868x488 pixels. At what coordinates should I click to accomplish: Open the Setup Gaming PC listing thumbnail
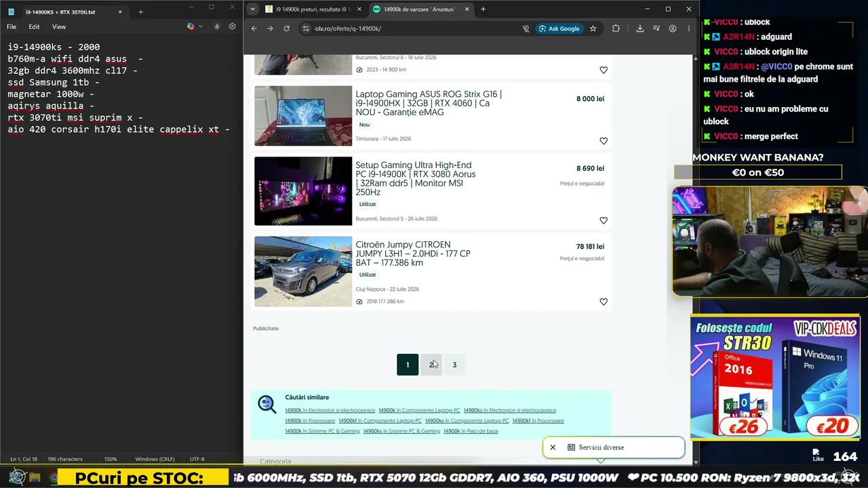coord(303,191)
